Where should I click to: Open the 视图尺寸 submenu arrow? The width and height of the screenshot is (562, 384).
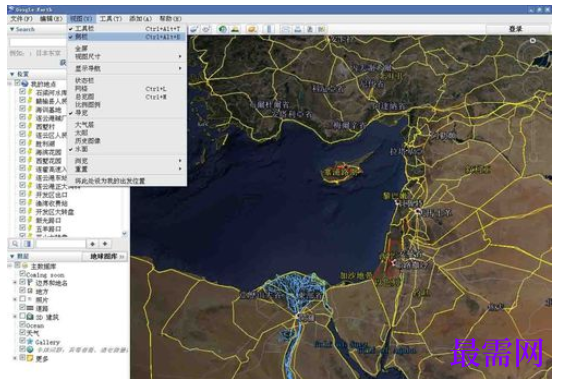coord(180,56)
